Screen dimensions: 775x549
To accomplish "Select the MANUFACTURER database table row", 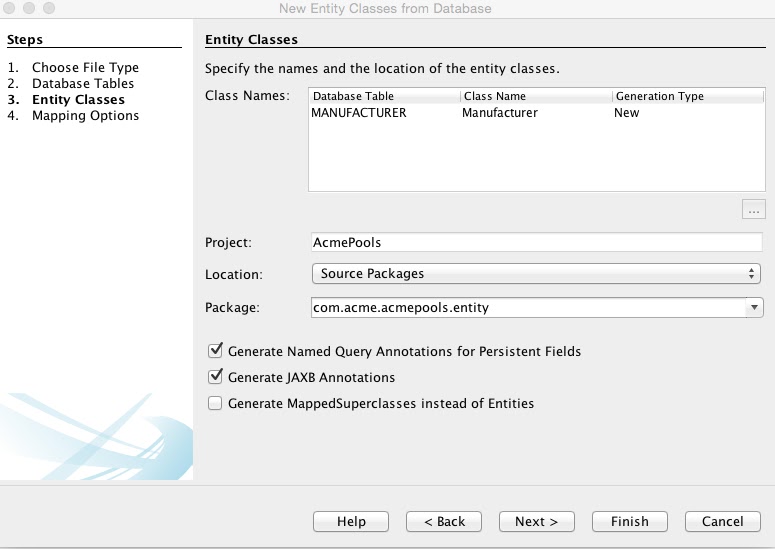I will [x=359, y=113].
